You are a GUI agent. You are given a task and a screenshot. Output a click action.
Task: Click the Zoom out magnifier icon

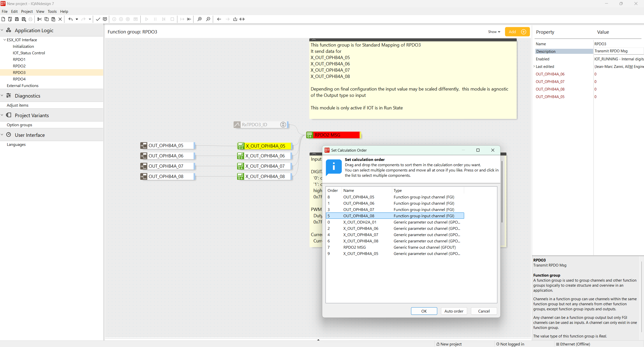click(x=208, y=19)
